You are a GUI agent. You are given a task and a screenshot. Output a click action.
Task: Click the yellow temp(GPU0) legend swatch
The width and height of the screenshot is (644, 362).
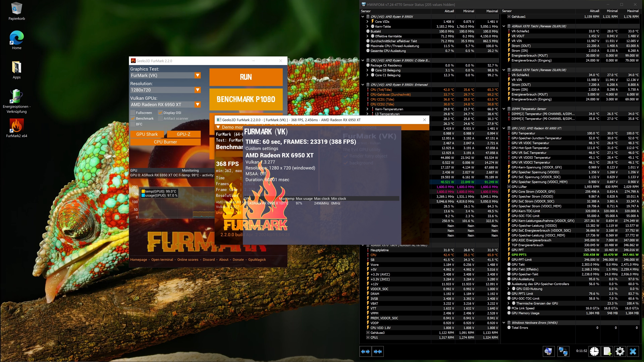click(143, 191)
